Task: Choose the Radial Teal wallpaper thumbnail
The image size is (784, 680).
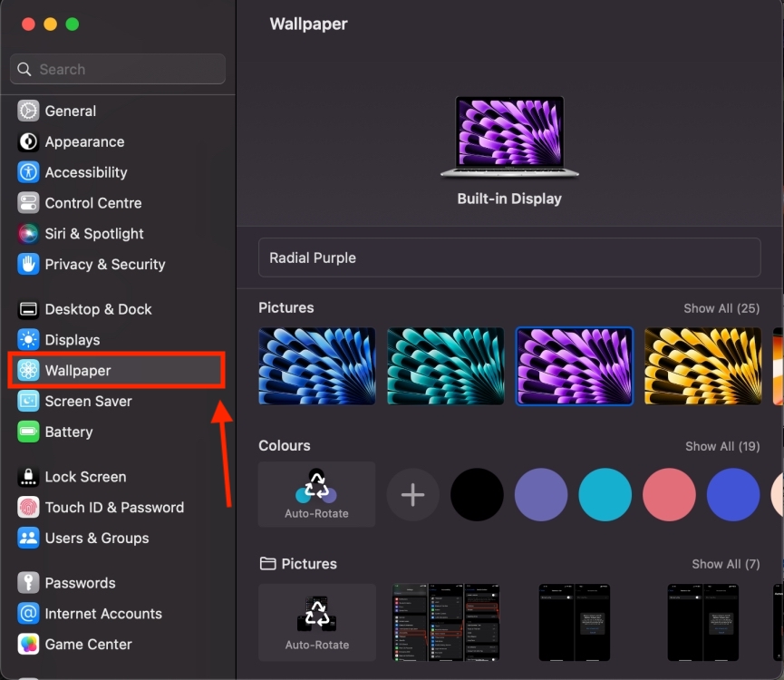Action: (446, 366)
